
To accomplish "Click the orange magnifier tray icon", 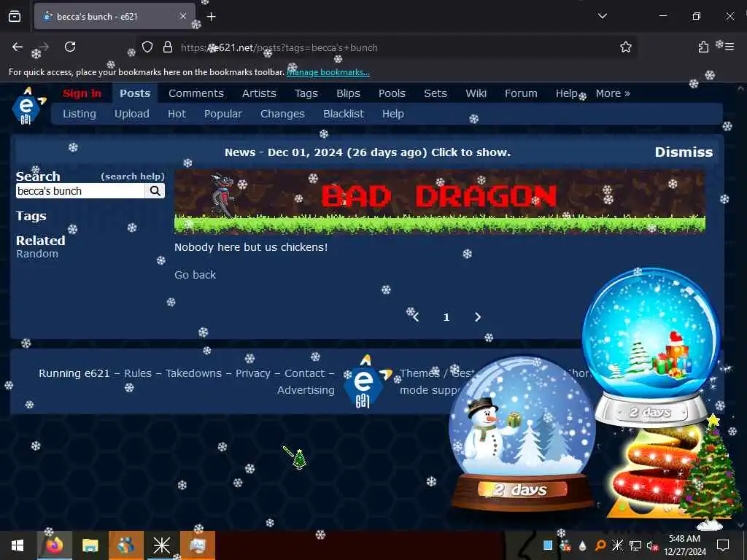I will pos(600,545).
